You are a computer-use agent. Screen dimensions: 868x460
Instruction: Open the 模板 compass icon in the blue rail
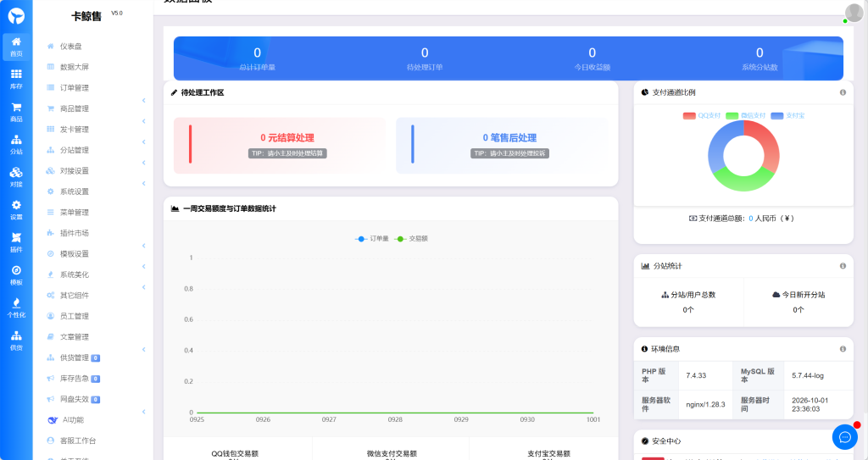click(17, 275)
